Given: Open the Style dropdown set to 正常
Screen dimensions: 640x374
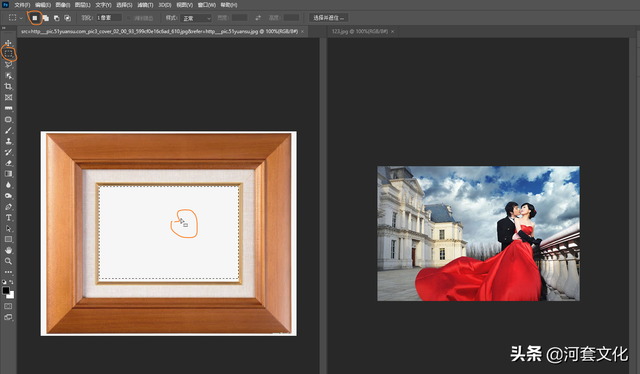Looking at the screenshot, I should [x=196, y=18].
